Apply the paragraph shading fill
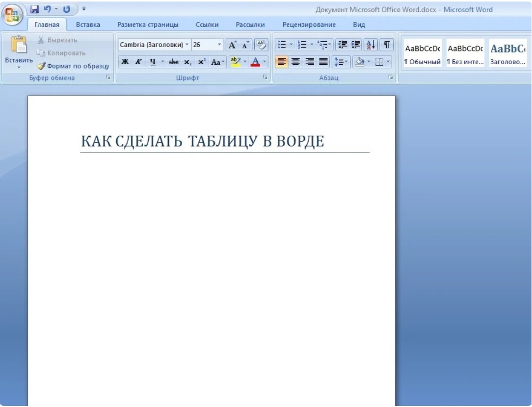The height and width of the screenshot is (407, 532). pyautogui.click(x=359, y=62)
